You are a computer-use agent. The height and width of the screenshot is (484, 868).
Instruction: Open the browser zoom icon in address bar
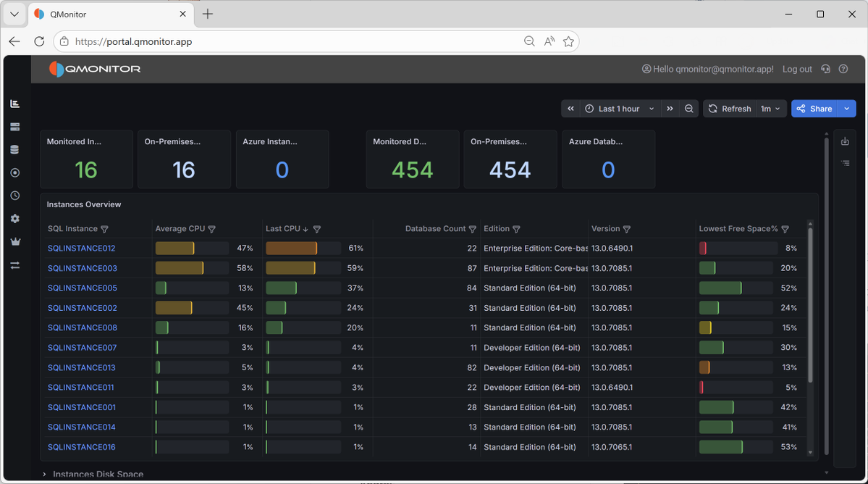click(529, 41)
